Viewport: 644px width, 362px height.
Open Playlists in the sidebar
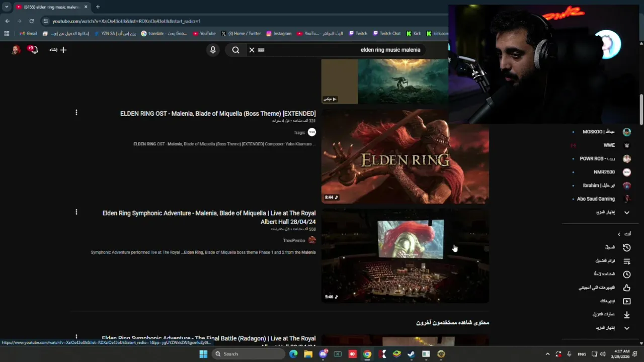coord(612,261)
